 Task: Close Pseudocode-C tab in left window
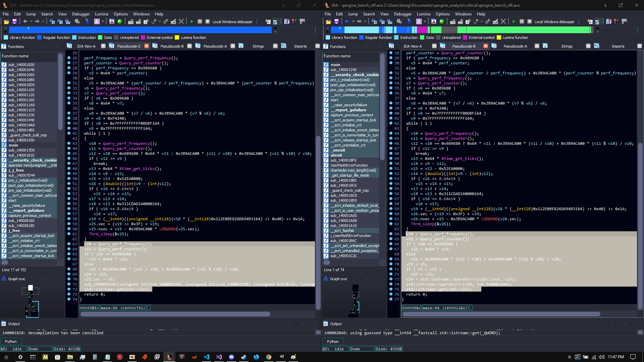[147, 46]
